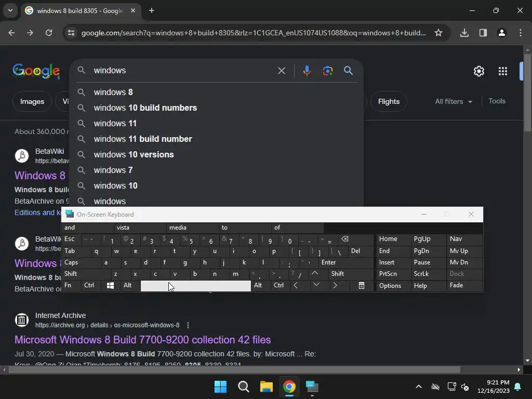Insert predicted word vista
Image resolution: width=532 pixels, height=399 pixels.
(x=140, y=228)
